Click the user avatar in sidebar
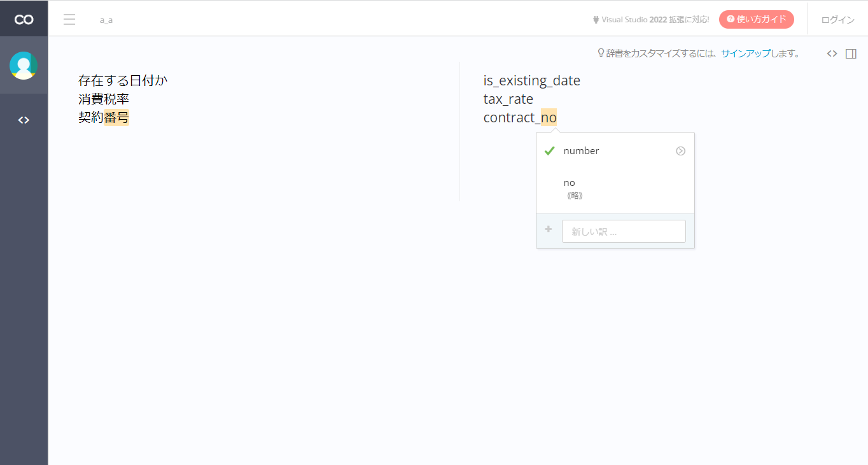The width and height of the screenshot is (868, 465). pos(24,66)
